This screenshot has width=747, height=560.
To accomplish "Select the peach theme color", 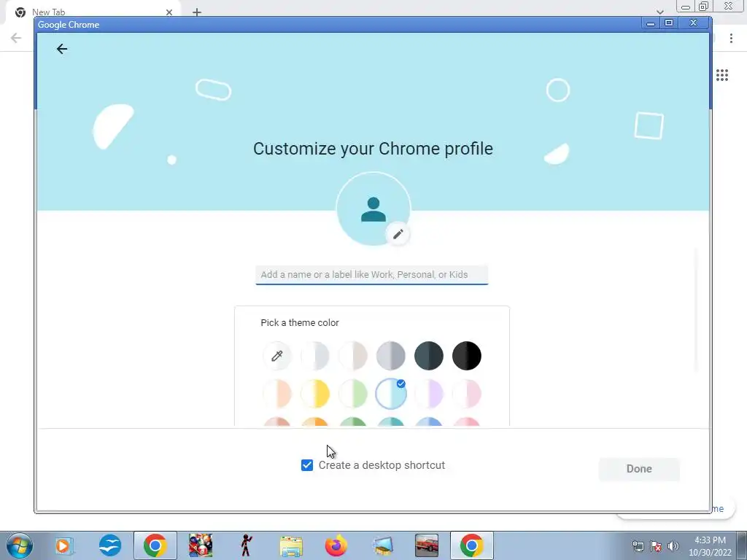I will tap(276, 394).
